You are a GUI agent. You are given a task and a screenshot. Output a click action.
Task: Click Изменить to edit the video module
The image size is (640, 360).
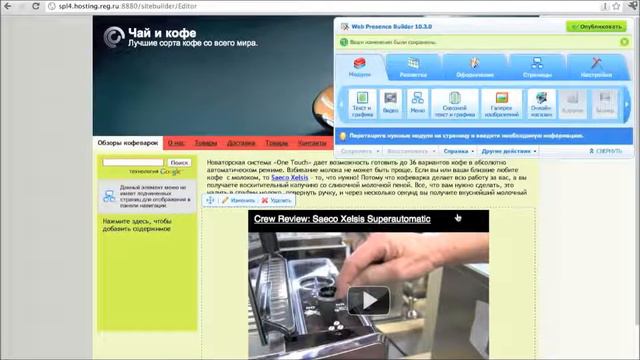tap(238, 200)
